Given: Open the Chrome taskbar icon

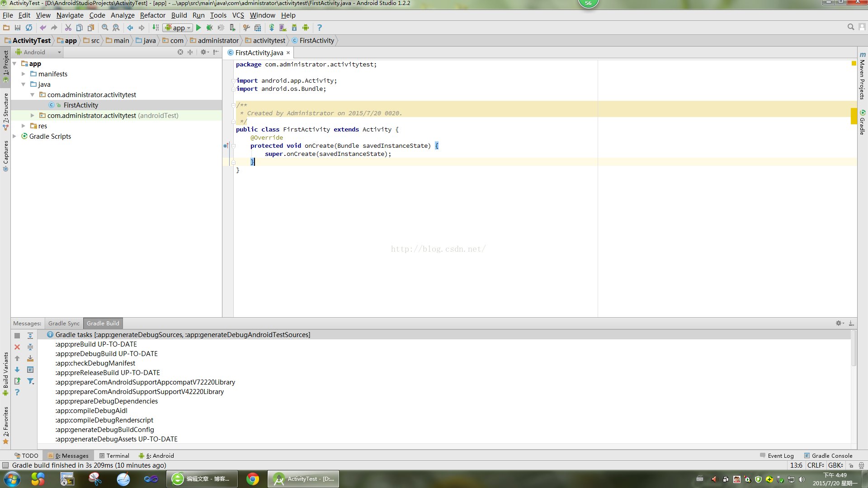Looking at the screenshot, I should point(253,479).
